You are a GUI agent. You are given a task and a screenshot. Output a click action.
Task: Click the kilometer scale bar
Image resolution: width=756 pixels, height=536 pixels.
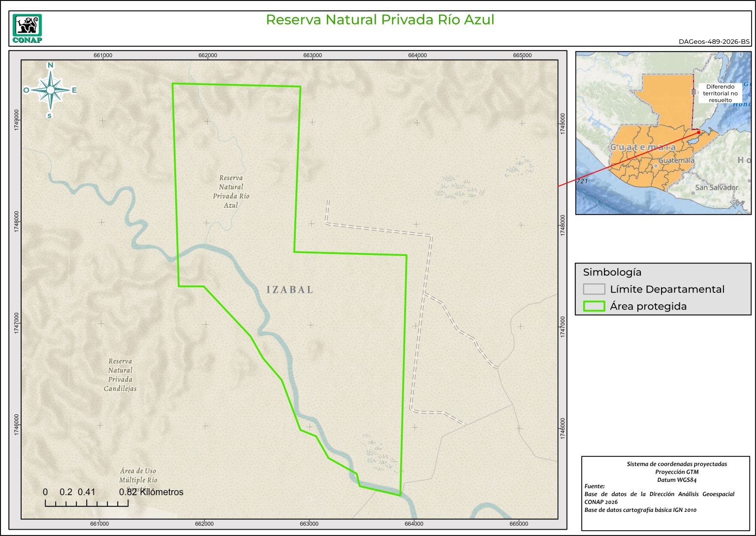tap(87, 503)
